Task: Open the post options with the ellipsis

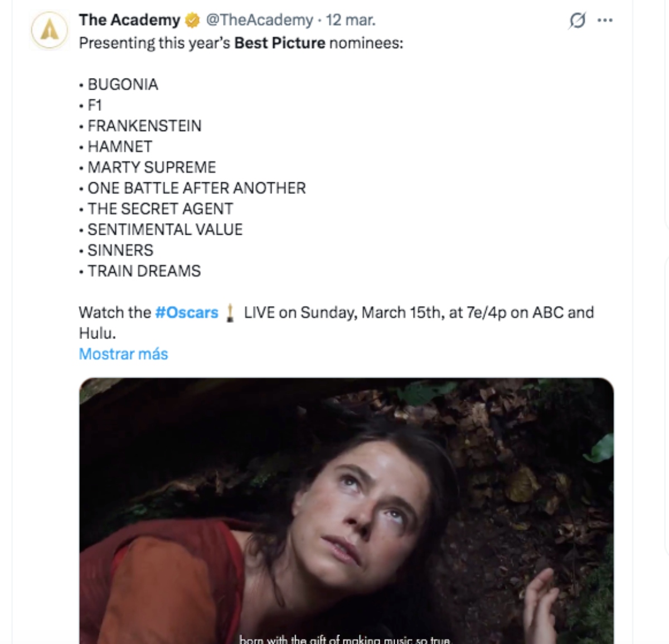Action: 605,21
